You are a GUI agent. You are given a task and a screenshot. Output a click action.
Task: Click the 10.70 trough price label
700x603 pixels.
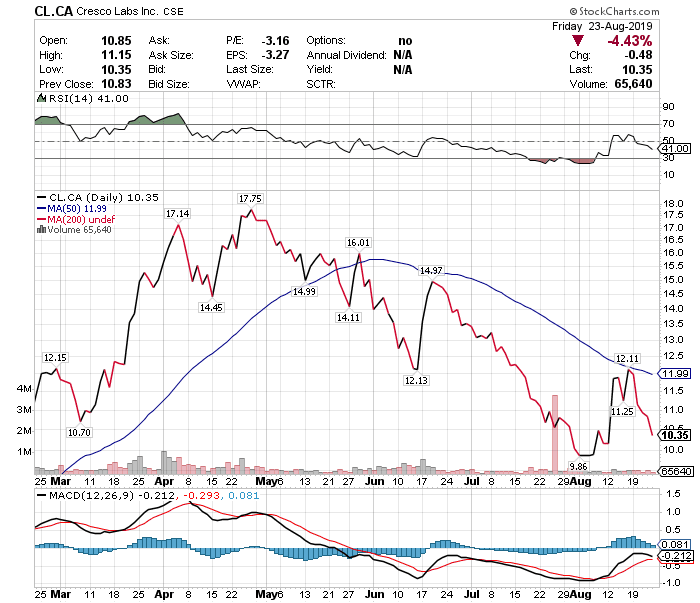pyautogui.click(x=79, y=432)
